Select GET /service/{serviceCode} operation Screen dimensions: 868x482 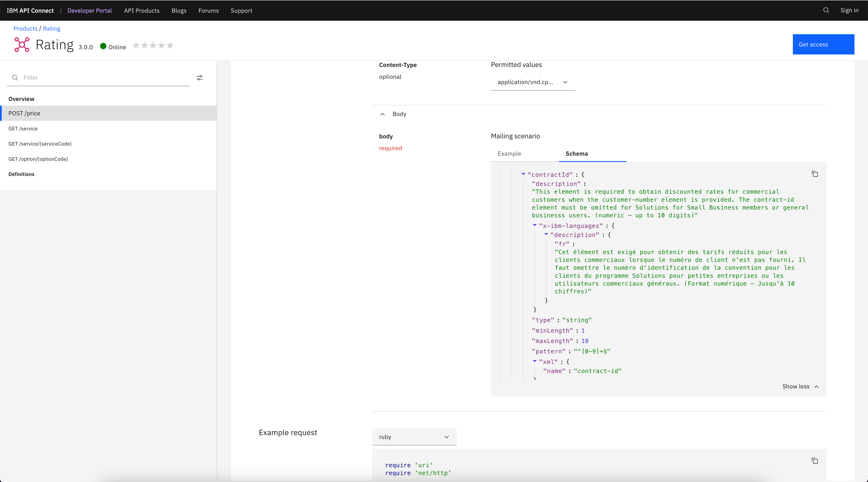(40, 144)
